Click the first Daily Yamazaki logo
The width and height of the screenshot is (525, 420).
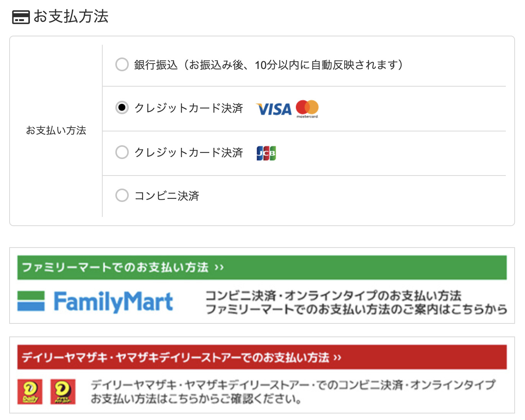tap(30, 392)
